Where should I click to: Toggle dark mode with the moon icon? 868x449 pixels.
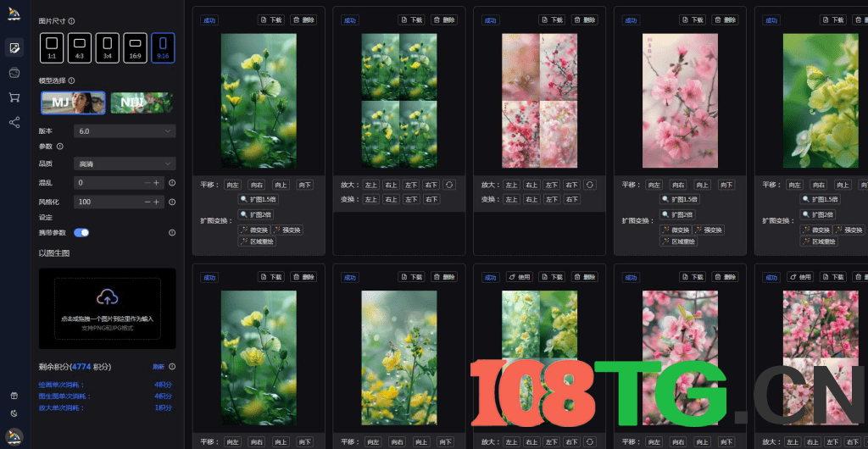(x=14, y=413)
